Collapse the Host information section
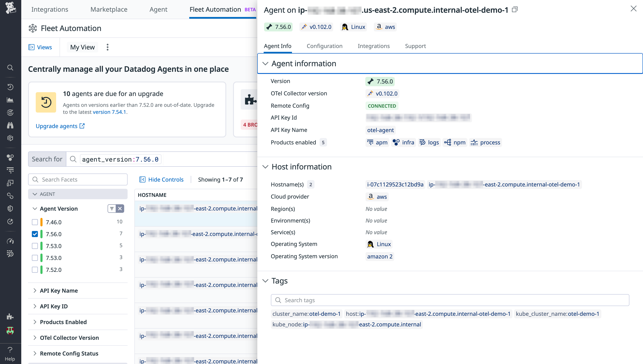 (265, 167)
